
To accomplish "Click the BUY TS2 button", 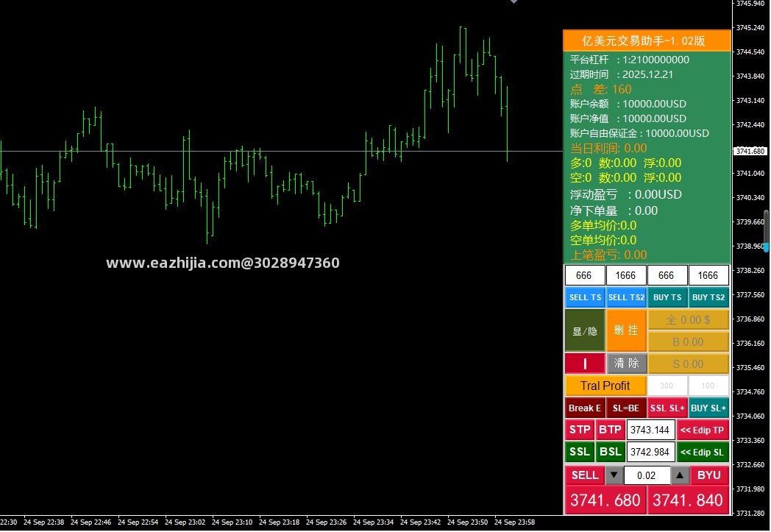I will pyautogui.click(x=708, y=297).
